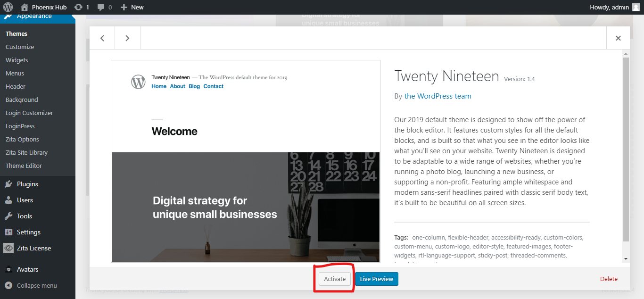
Task: Open Theme Editor submenu item
Action: tap(24, 166)
